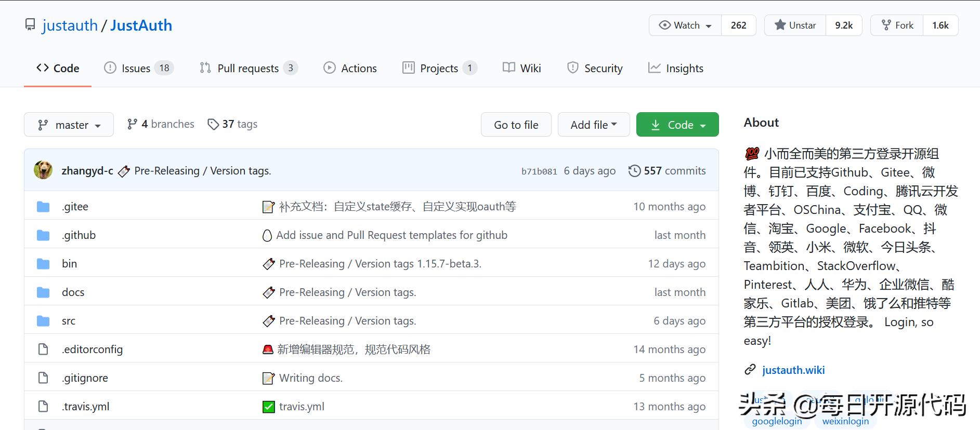This screenshot has height=430, width=980.
Task: Open the .gitee folder
Action: pyautogui.click(x=75, y=207)
